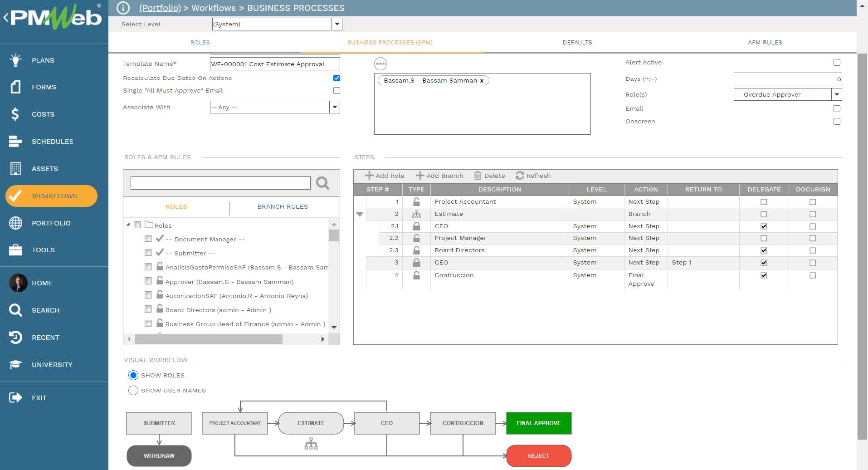868x470 pixels.
Task: Open Costs from the sidebar dollar icon
Action: (x=15, y=114)
